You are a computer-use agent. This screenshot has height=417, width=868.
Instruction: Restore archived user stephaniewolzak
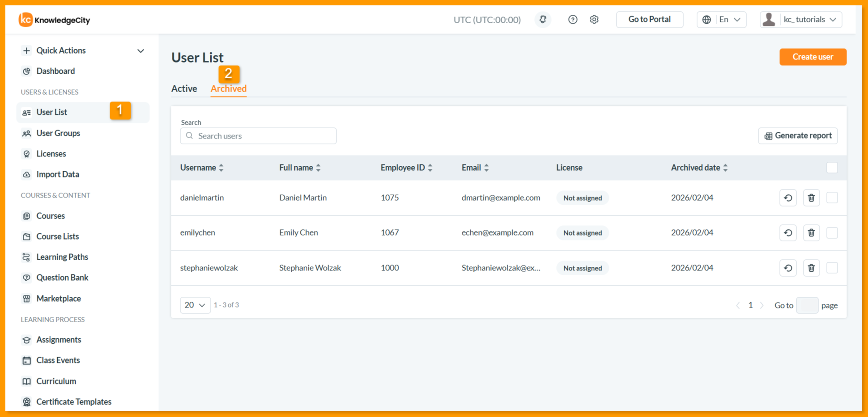(x=788, y=268)
